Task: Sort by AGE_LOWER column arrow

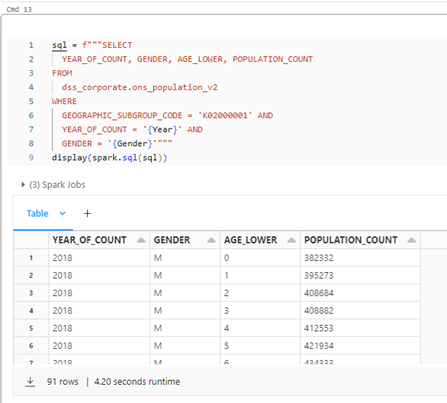Action: click(x=291, y=240)
